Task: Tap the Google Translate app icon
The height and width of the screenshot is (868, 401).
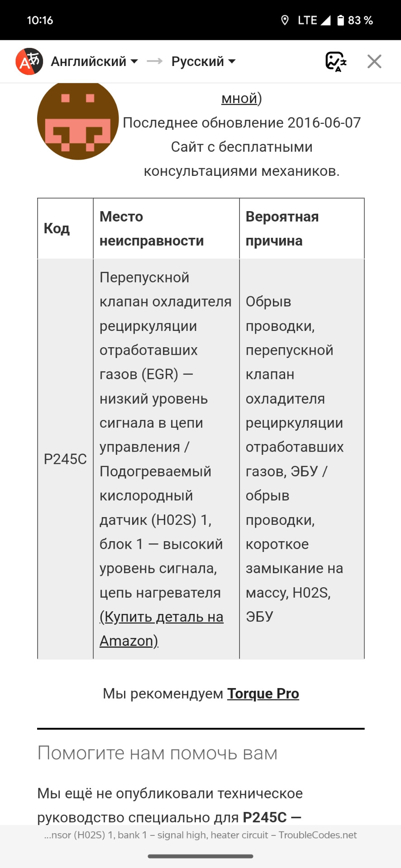Action: coord(29,61)
